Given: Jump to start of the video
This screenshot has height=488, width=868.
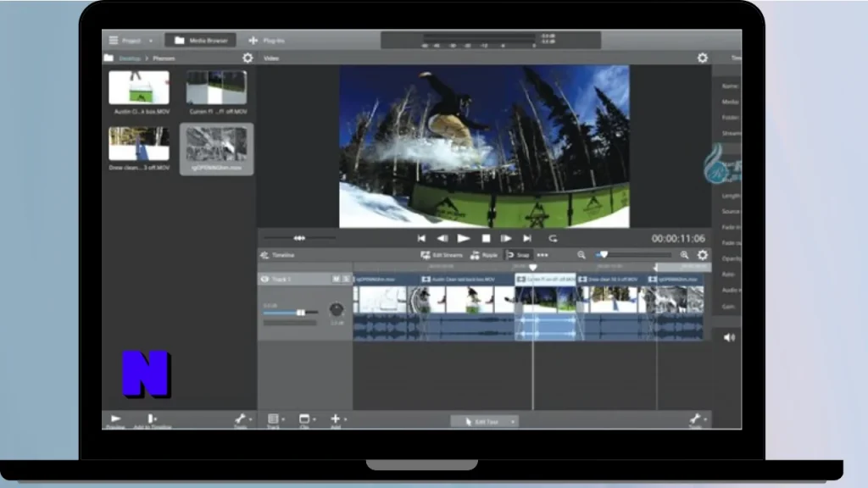Looking at the screenshot, I should [x=421, y=238].
